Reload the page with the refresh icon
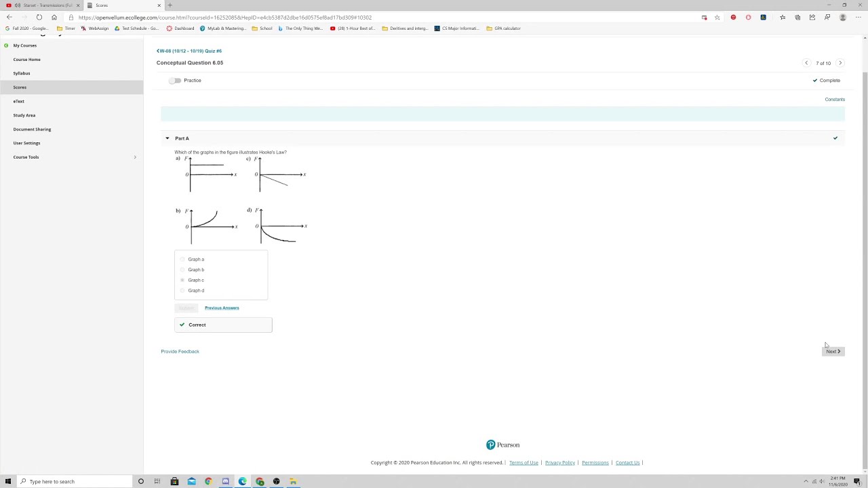This screenshot has height=488, width=868. click(x=39, y=17)
